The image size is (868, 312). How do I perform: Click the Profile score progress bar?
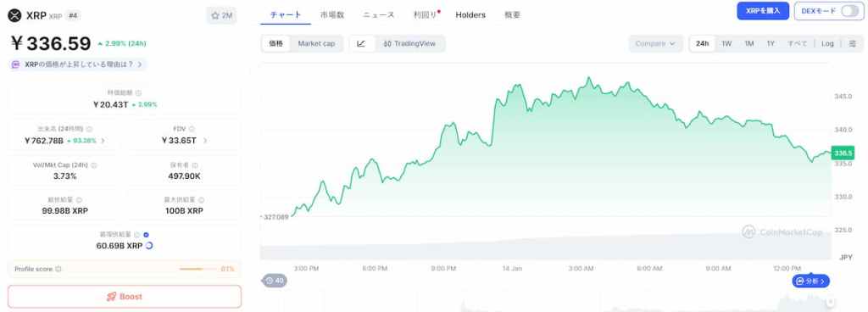tap(198, 269)
